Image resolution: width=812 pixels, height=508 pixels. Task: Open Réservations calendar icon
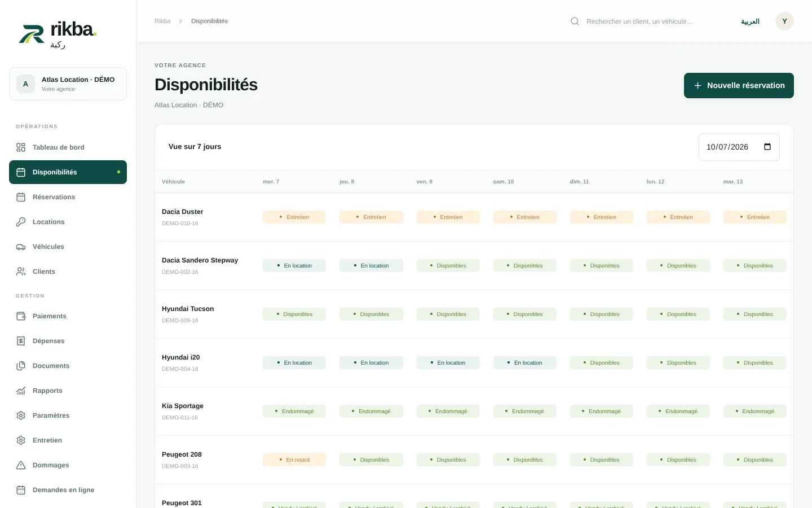[21, 197]
